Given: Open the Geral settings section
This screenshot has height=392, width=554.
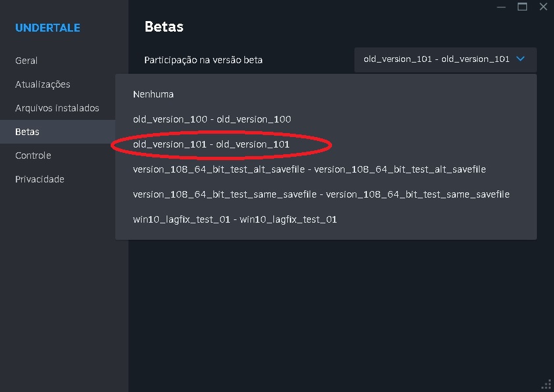Looking at the screenshot, I should [26, 61].
